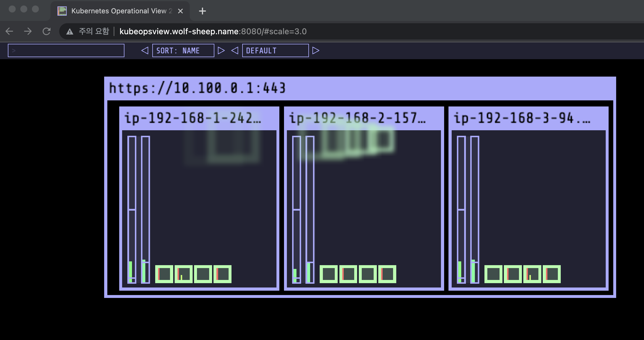The image size is (644, 340).
Task: Click second pod box in node ip-192-168-2-157
Action: pos(348,274)
